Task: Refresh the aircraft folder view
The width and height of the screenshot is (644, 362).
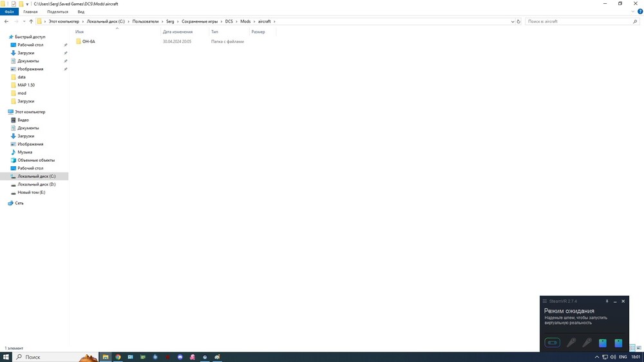Action: click(518, 21)
